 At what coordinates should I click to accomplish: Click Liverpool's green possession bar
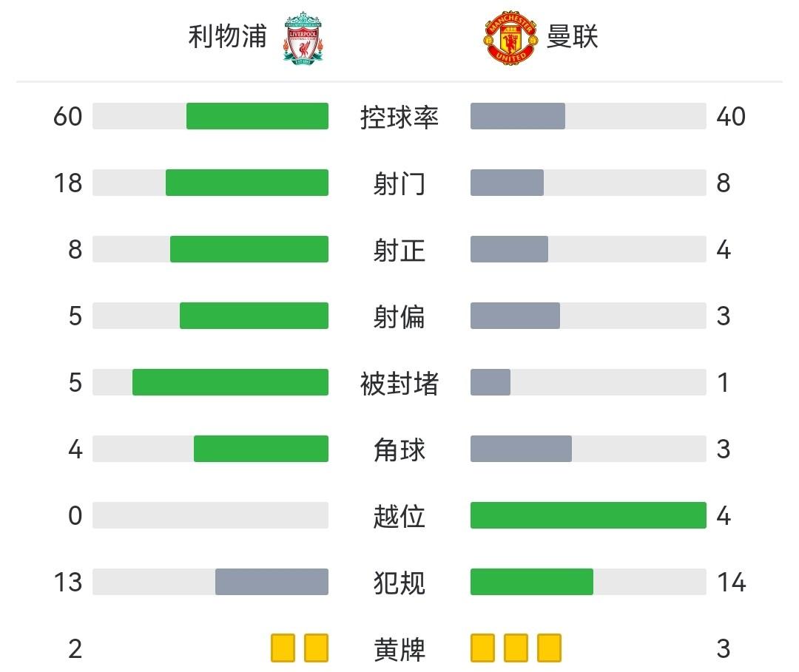point(257,116)
